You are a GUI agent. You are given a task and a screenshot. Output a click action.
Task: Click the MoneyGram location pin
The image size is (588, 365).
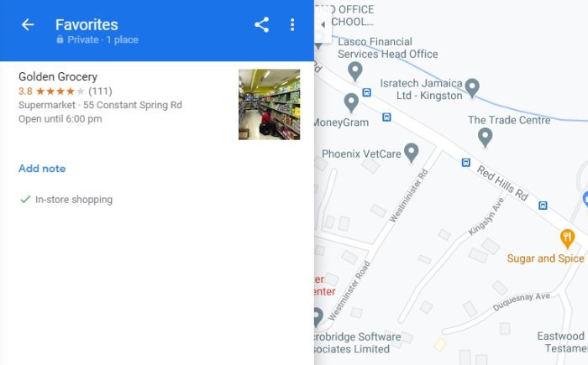(x=351, y=102)
